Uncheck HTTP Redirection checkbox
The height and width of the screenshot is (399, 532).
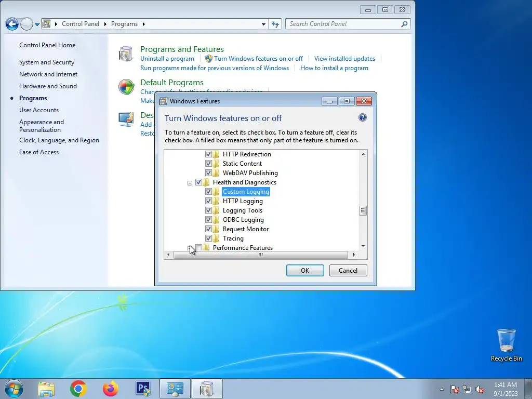coord(208,154)
